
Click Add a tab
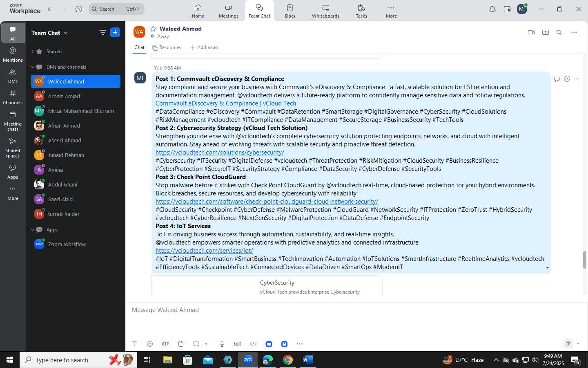point(204,47)
